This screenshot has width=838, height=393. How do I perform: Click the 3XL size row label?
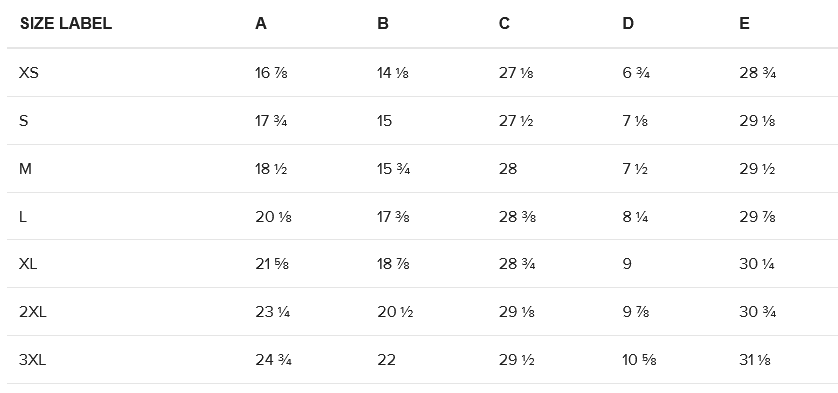33,360
